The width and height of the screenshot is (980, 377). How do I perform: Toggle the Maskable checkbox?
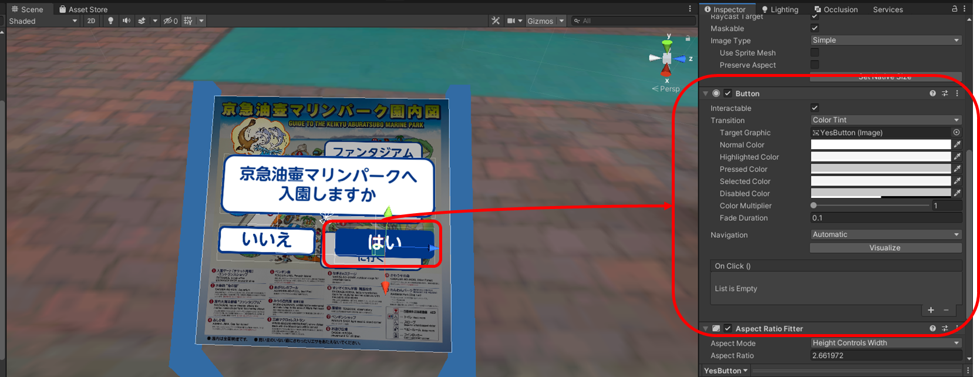pyautogui.click(x=814, y=28)
